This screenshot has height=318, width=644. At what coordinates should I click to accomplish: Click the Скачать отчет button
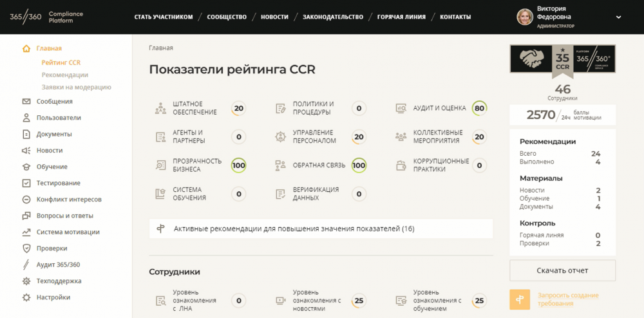(x=563, y=270)
